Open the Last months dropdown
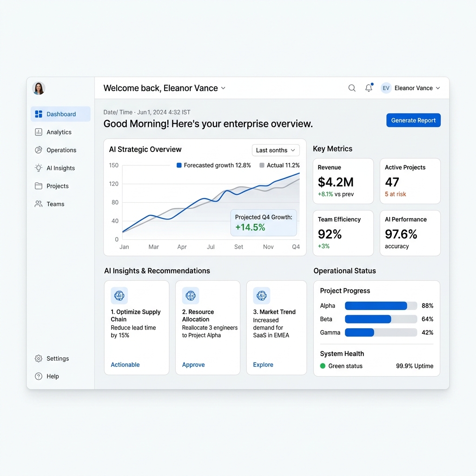The width and height of the screenshot is (476, 476). 275,150
